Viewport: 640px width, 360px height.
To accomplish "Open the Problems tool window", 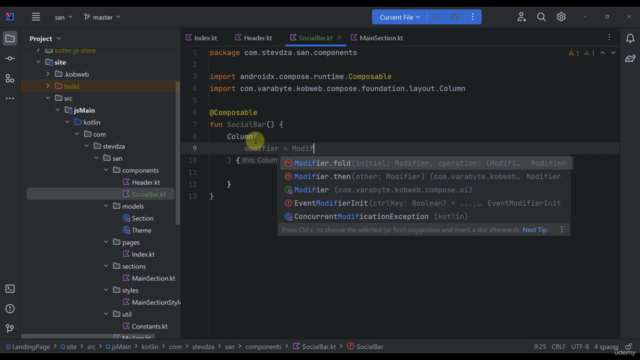I will (x=10, y=309).
